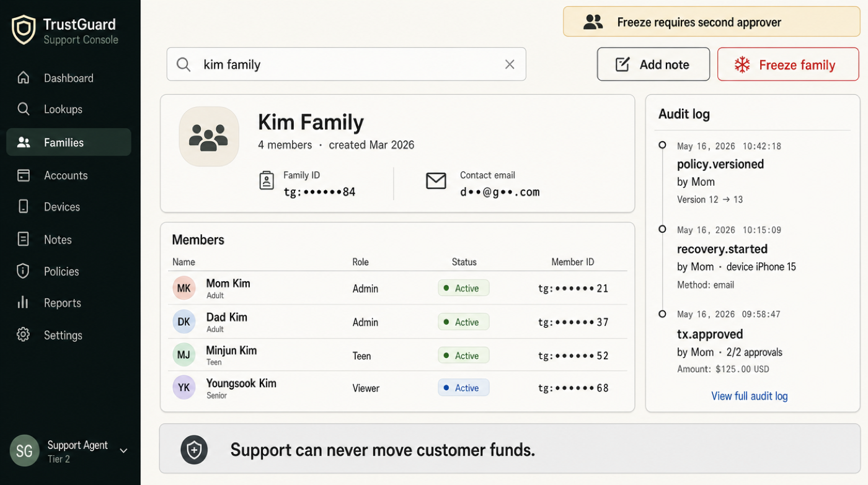Open the Dashboard menu item
This screenshot has width=868, height=485.
coord(68,77)
